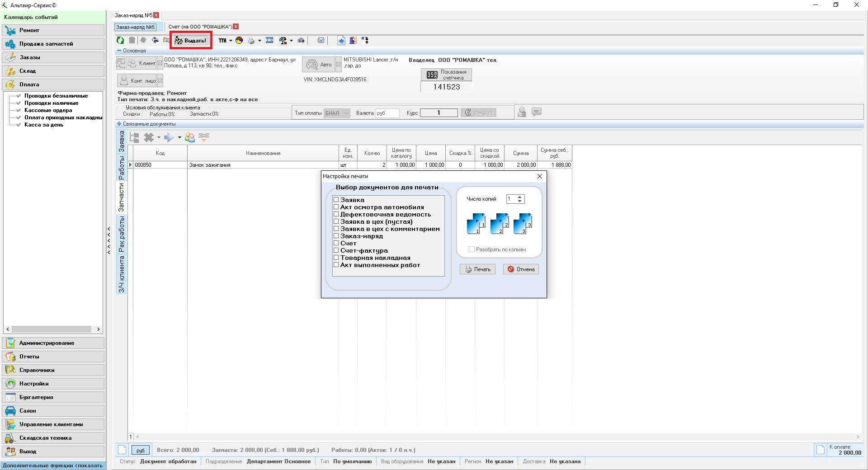This screenshot has height=470, width=868.
Task: Select Касса за день tree item
Action: pos(44,125)
